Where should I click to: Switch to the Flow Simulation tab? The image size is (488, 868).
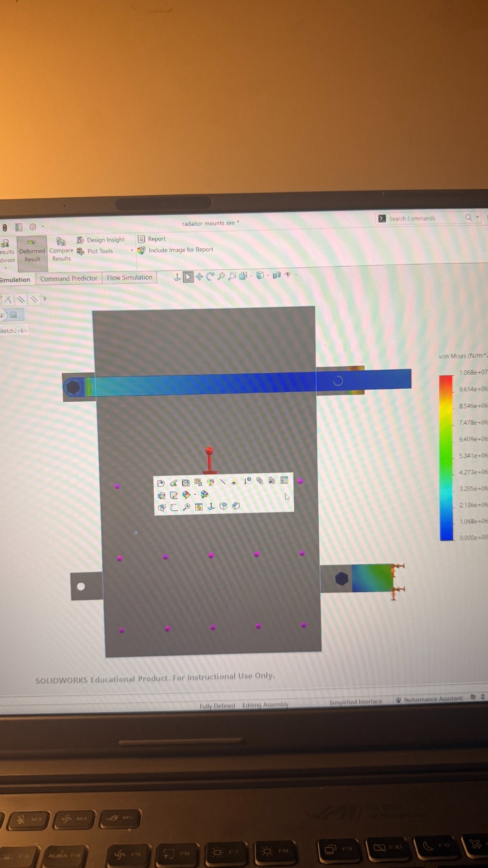[129, 277]
